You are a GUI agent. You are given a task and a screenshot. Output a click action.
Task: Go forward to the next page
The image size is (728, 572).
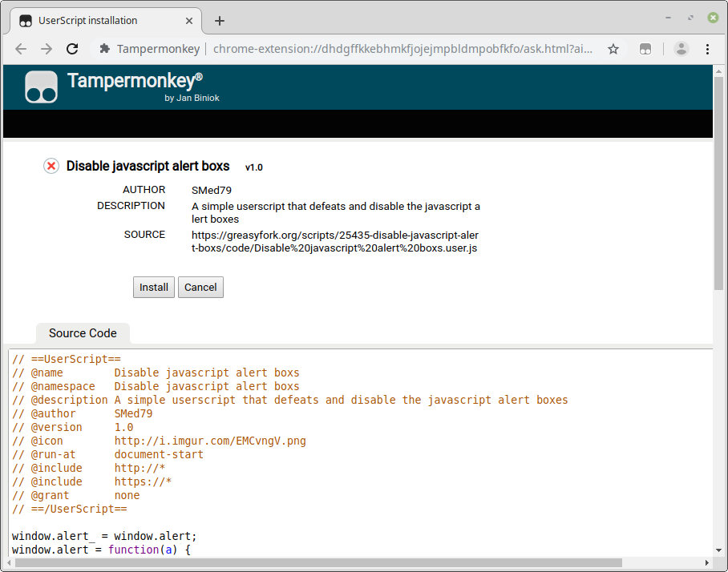point(47,49)
